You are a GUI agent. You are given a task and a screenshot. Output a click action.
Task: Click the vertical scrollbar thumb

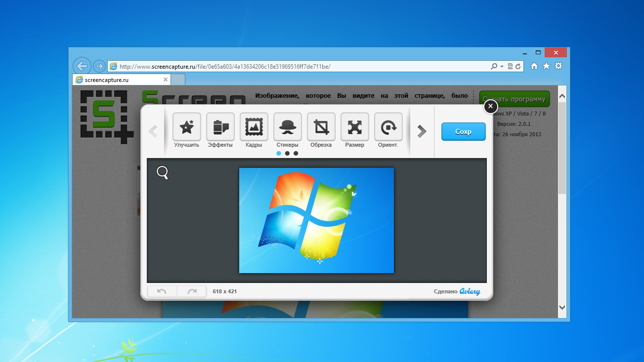(562, 148)
